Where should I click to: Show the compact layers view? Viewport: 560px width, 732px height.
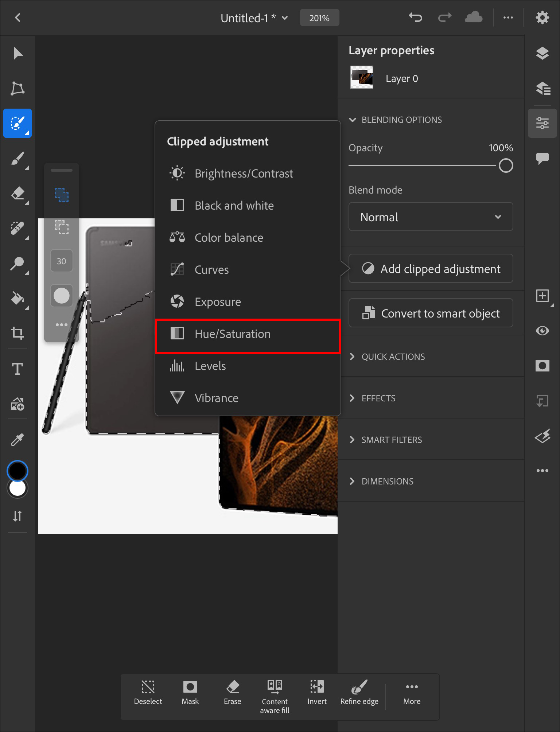542,53
